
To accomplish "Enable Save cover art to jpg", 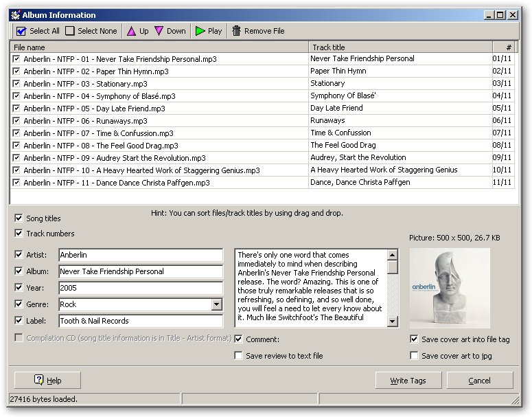I will pos(414,356).
